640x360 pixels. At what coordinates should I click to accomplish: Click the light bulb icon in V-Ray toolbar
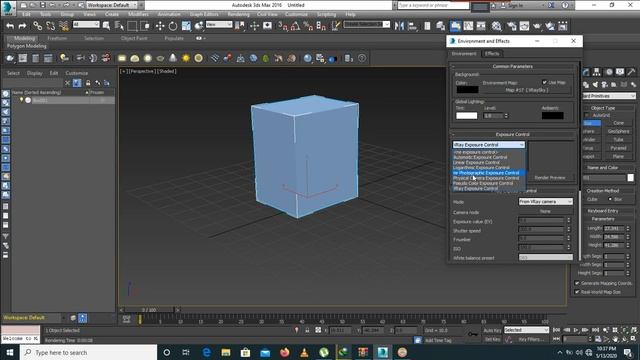pyautogui.click(x=64, y=58)
